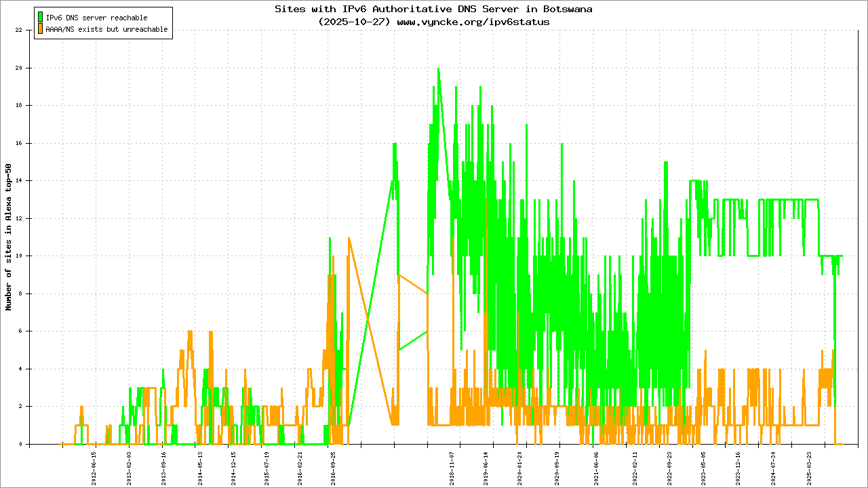868x488 pixels.
Task: Click the orange legend color swatch
Action: point(40,29)
